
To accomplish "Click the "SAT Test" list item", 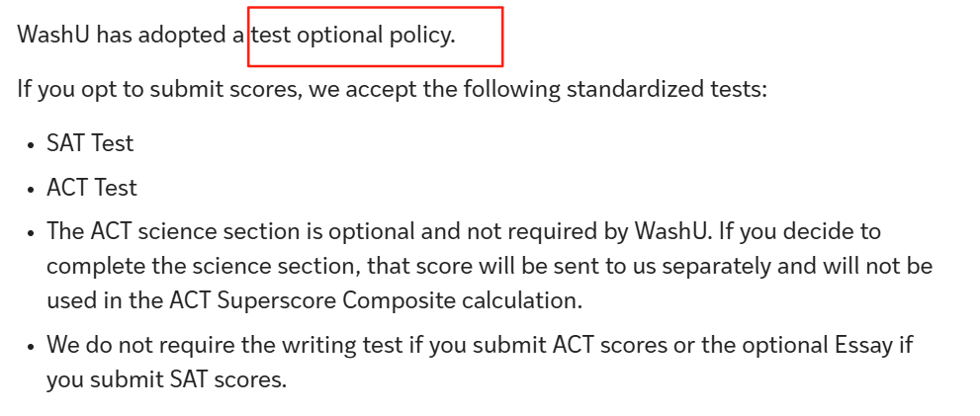I will tap(90, 143).
